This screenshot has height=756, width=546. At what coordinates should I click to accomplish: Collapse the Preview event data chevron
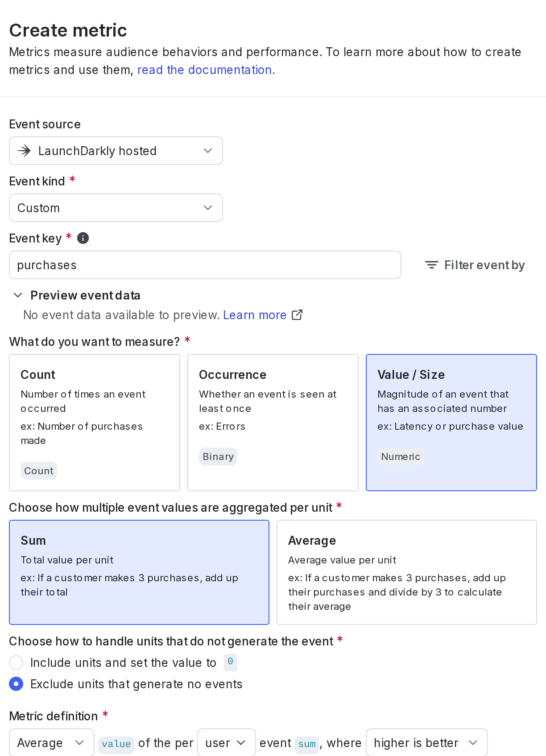click(x=18, y=295)
